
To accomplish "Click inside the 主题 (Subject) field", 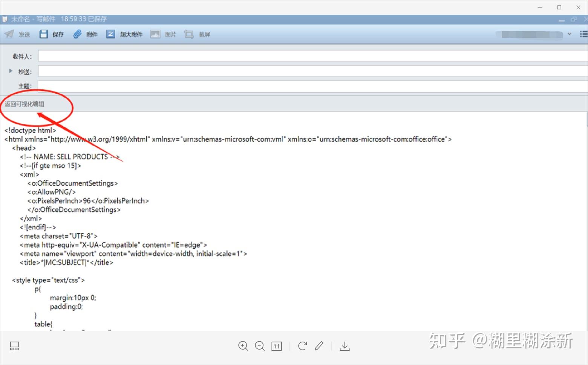I will (151, 86).
